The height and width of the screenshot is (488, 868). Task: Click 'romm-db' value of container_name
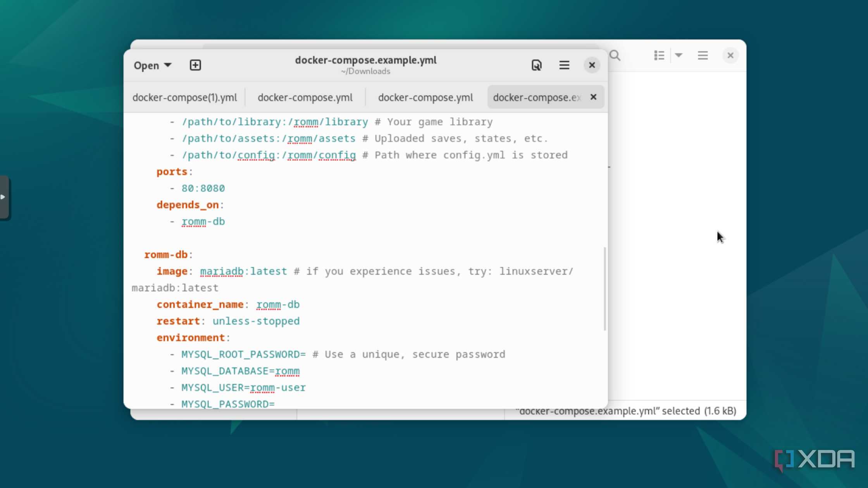[x=278, y=304]
